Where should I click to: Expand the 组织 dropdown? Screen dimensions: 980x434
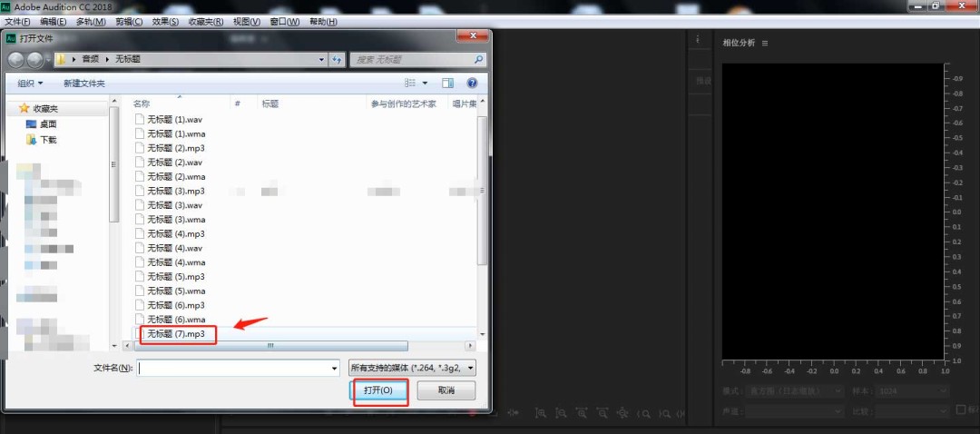click(x=31, y=84)
